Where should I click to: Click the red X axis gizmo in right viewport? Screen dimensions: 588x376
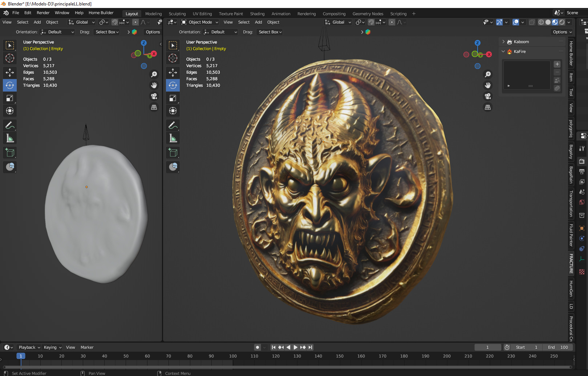tap(489, 54)
